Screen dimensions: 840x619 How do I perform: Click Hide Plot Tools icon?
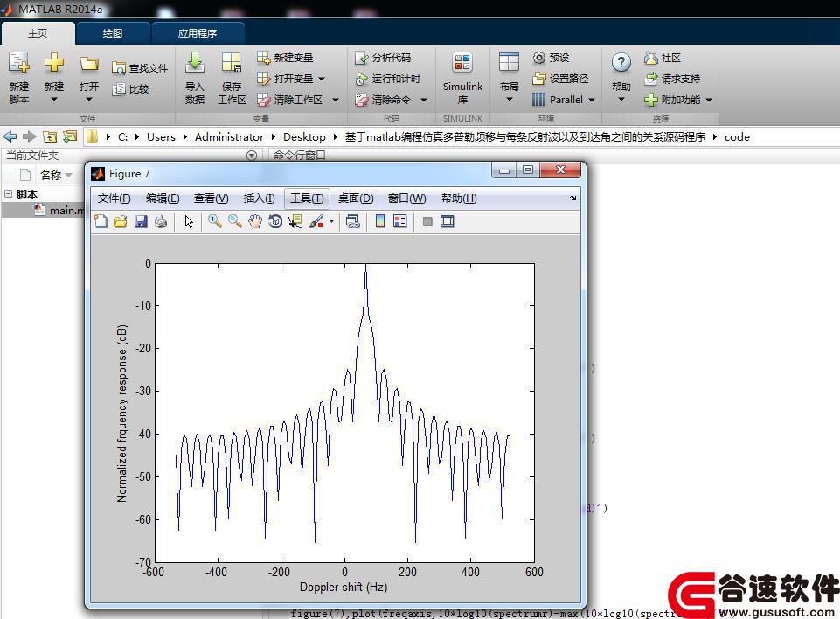(427, 221)
